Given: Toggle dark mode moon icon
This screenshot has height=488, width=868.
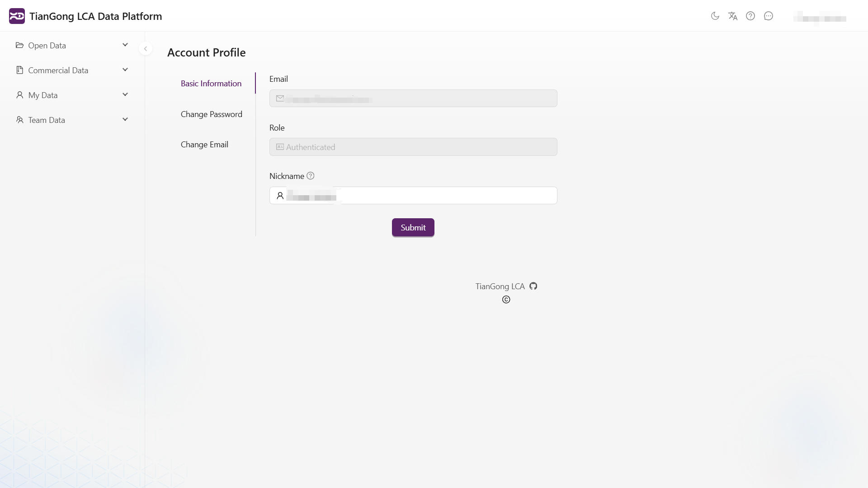Looking at the screenshot, I should 715,16.
